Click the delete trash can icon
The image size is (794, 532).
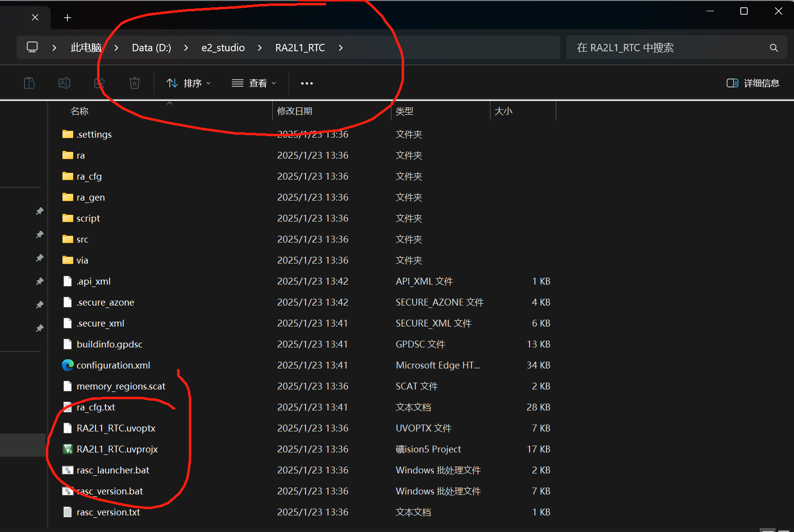tap(135, 83)
